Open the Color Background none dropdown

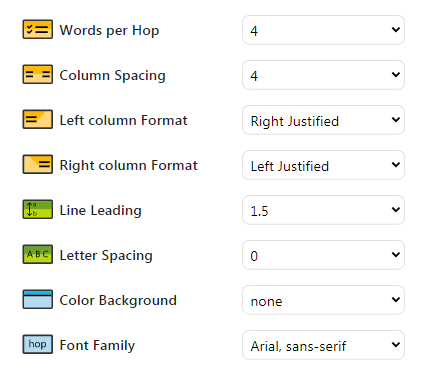(x=323, y=300)
